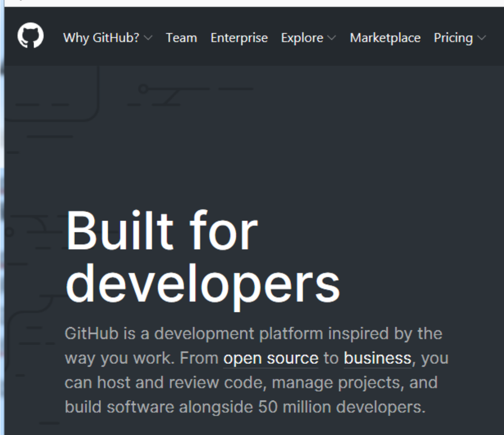The width and height of the screenshot is (504, 435).
Task: Open the Why GitHub? menu label
Action: 101,38
